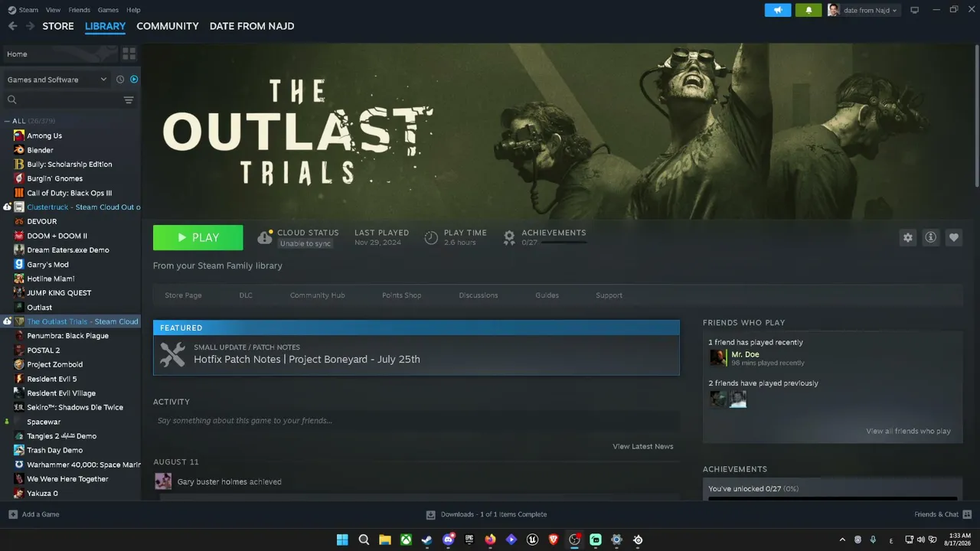The height and width of the screenshot is (551, 980).
Task: Open the View menu
Action: point(53,10)
